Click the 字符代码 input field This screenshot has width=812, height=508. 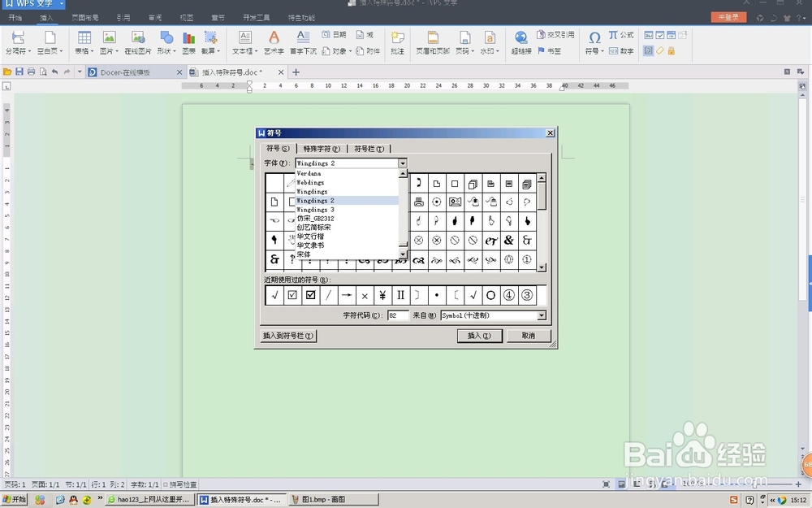click(398, 315)
